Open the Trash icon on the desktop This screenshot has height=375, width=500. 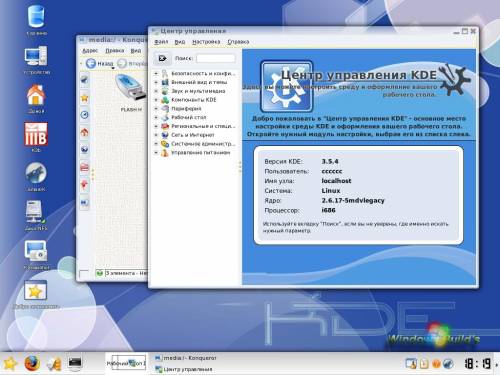click(36, 16)
